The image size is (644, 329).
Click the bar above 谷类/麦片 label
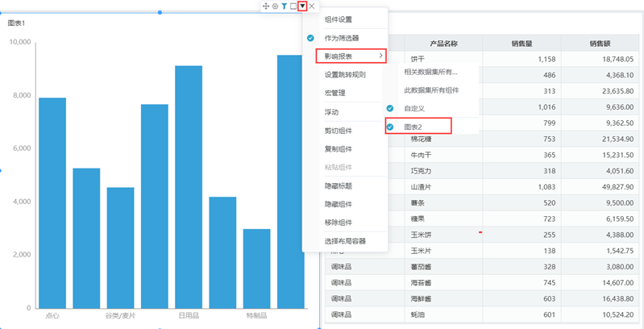click(120, 248)
